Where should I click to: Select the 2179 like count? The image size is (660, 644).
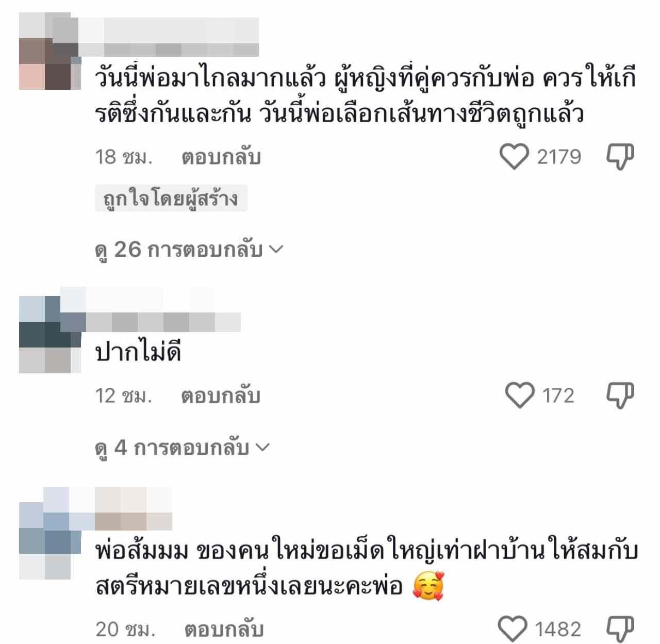click(x=559, y=157)
